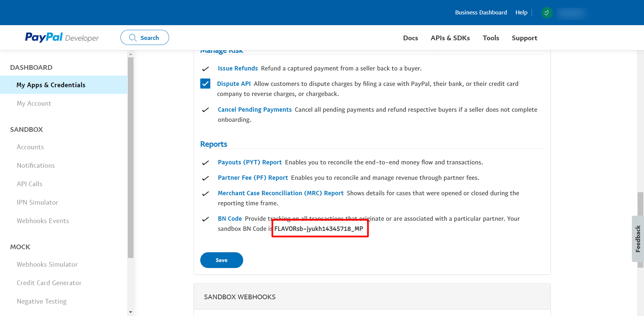Open the APIs & SDKs menu
The image size is (644, 316).
click(450, 38)
